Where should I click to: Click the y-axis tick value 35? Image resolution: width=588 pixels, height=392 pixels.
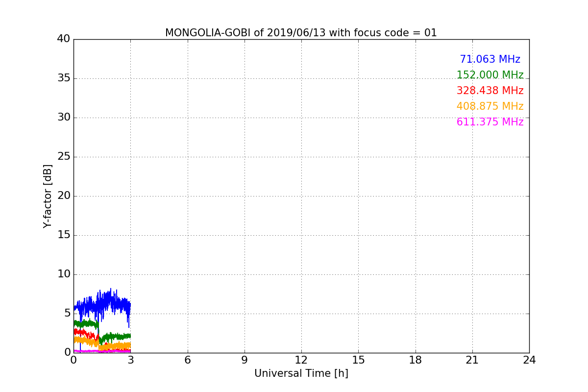[x=64, y=78]
